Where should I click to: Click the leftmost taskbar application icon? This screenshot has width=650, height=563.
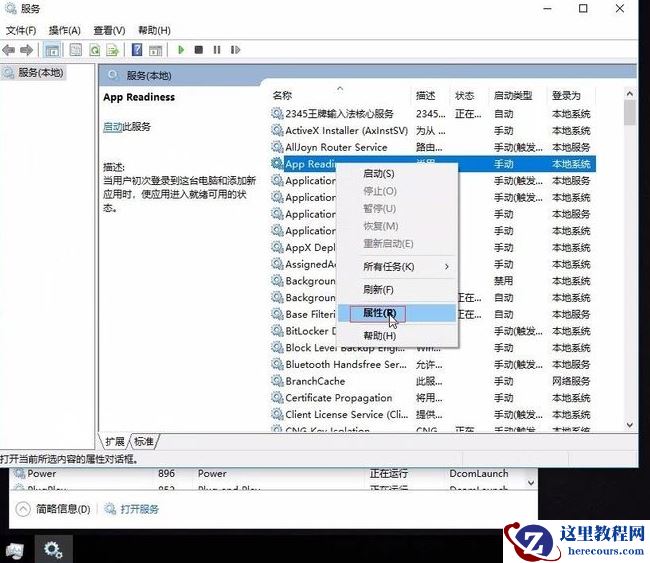pyautogui.click(x=15, y=551)
